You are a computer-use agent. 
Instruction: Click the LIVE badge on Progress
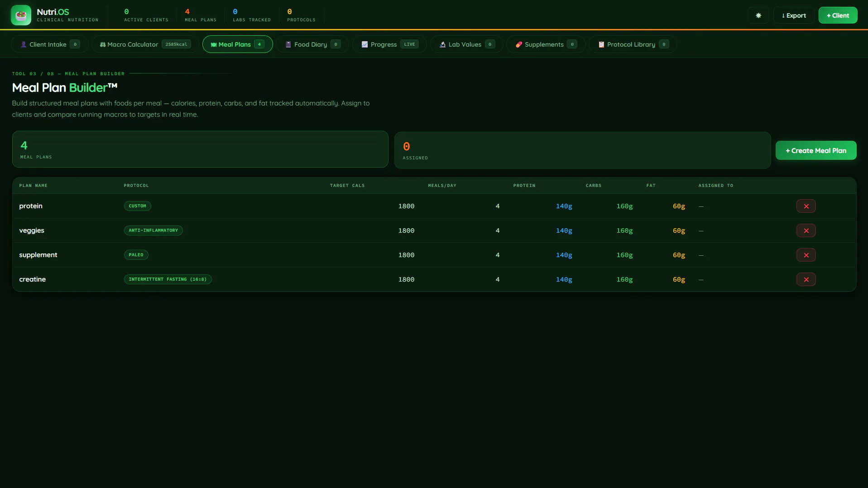coord(409,44)
